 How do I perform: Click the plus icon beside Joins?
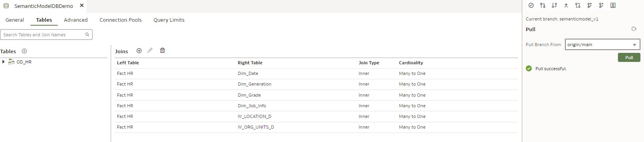pyautogui.click(x=139, y=50)
